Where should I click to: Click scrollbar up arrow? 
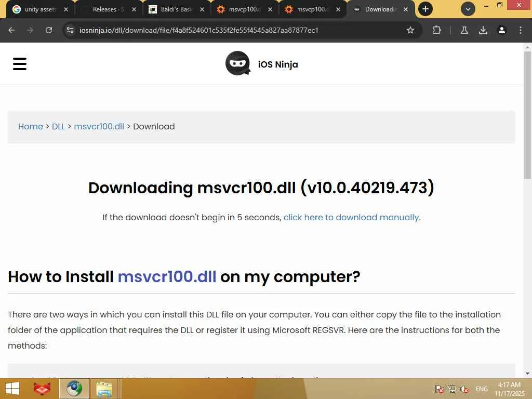click(527, 47)
